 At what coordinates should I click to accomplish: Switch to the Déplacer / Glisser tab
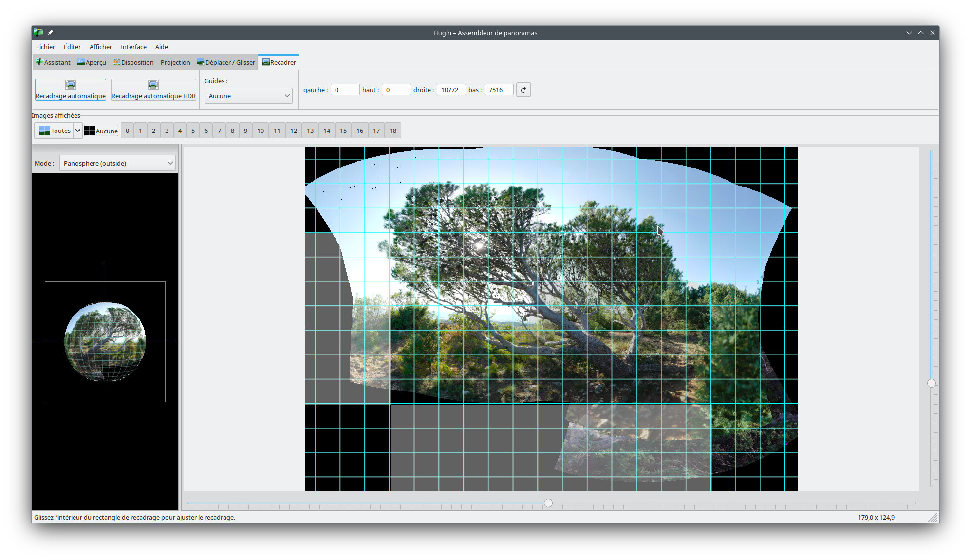[x=226, y=62]
